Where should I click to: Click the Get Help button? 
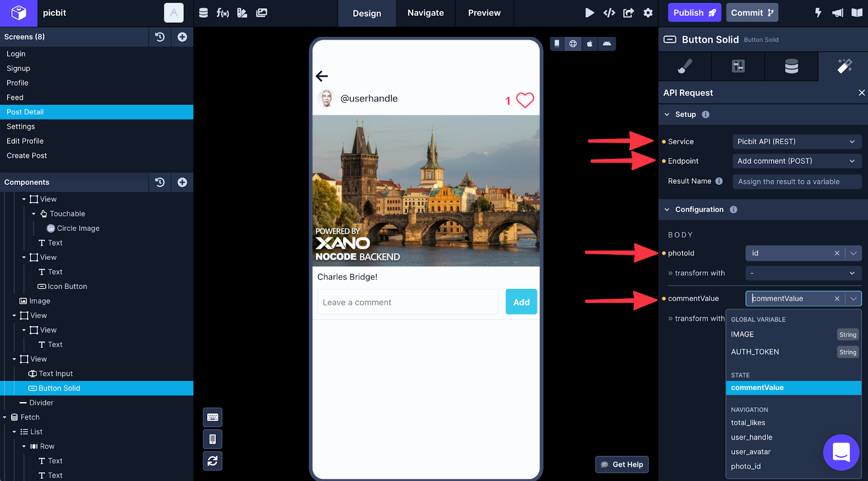tap(622, 465)
